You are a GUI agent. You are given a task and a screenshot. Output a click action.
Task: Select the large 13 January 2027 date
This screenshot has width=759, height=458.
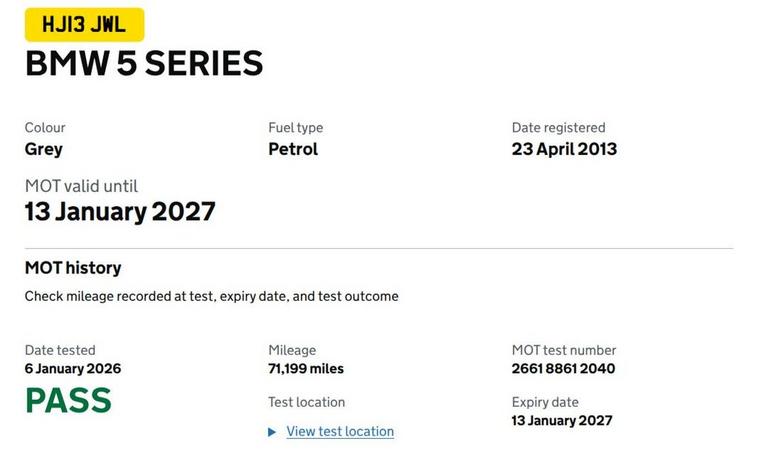pos(120,212)
